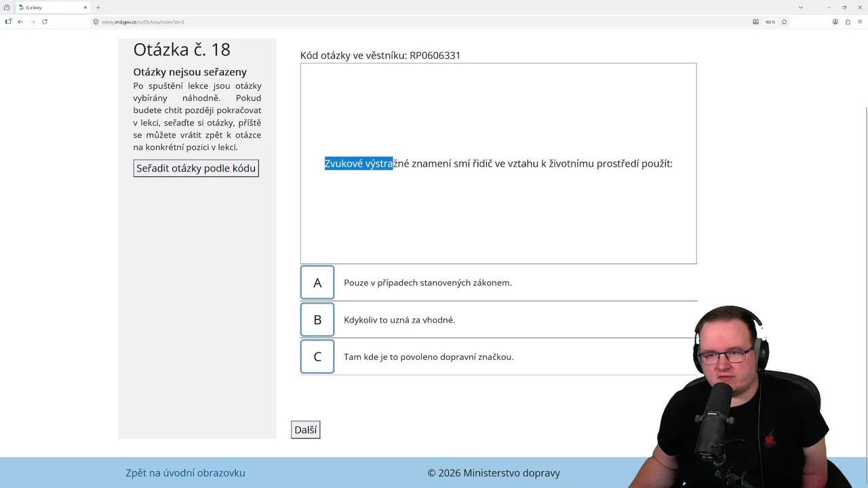Reload the current page
The image size is (868, 488).
pos(45,22)
